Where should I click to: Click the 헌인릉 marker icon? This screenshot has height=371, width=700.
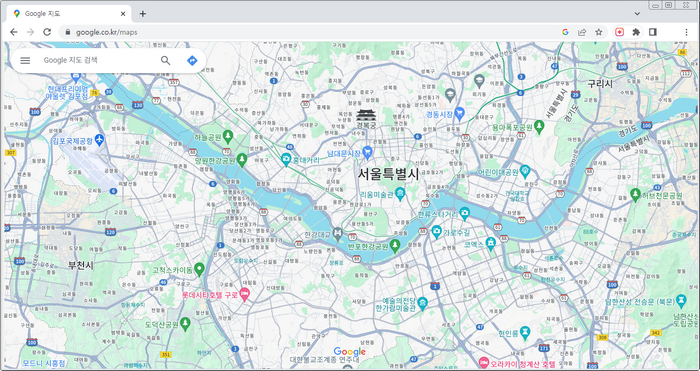525,333
